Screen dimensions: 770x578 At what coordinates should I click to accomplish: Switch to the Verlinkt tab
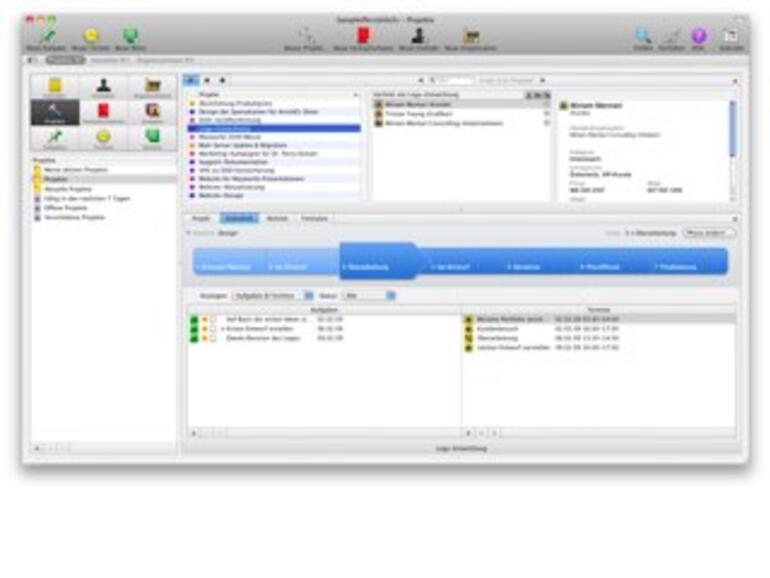276,219
